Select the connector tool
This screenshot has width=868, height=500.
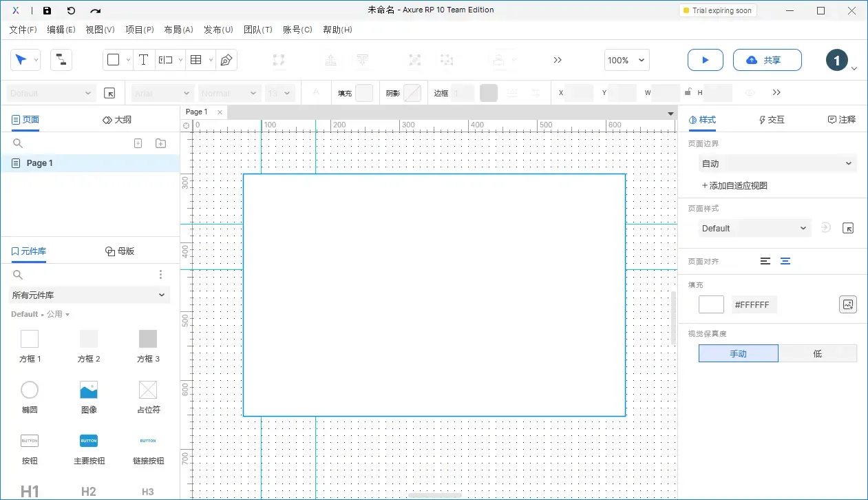click(x=61, y=60)
